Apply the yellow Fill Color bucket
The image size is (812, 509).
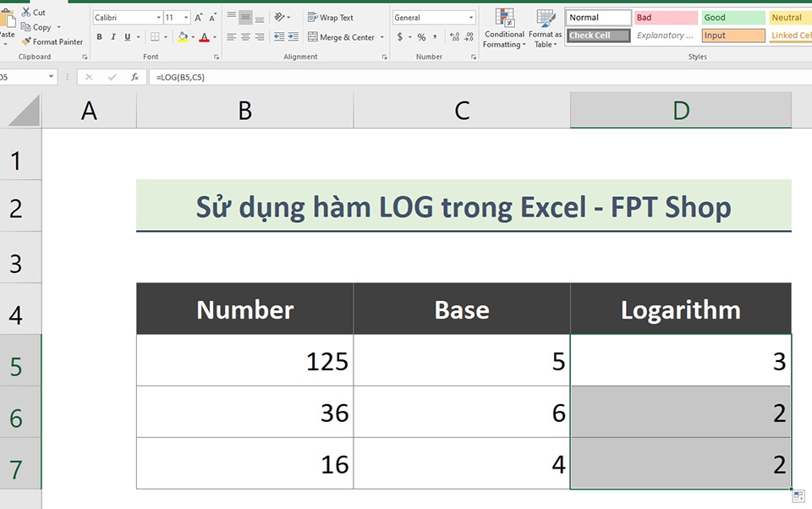183,36
